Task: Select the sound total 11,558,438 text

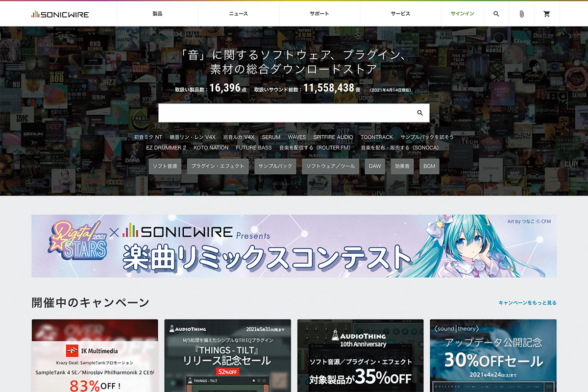Action: (329, 88)
